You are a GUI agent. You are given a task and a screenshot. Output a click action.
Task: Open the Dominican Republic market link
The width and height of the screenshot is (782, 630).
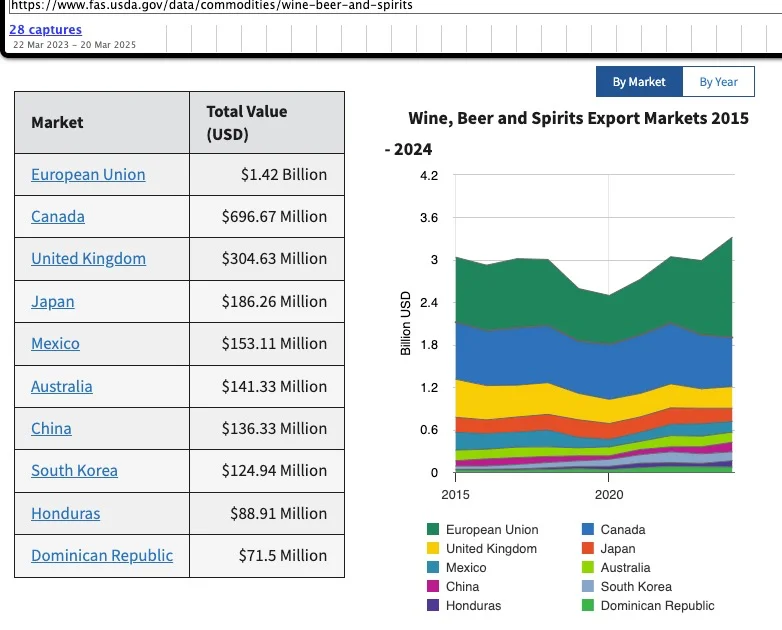[x=102, y=555]
